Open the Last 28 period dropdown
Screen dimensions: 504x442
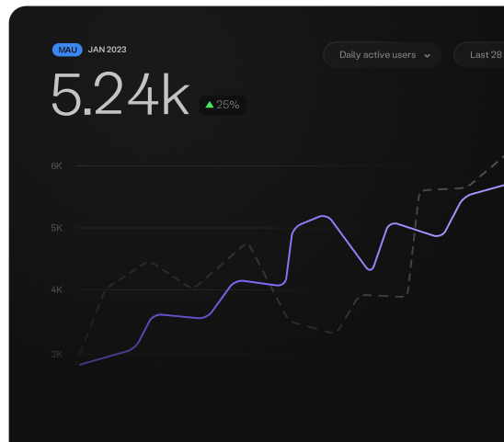[479, 55]
